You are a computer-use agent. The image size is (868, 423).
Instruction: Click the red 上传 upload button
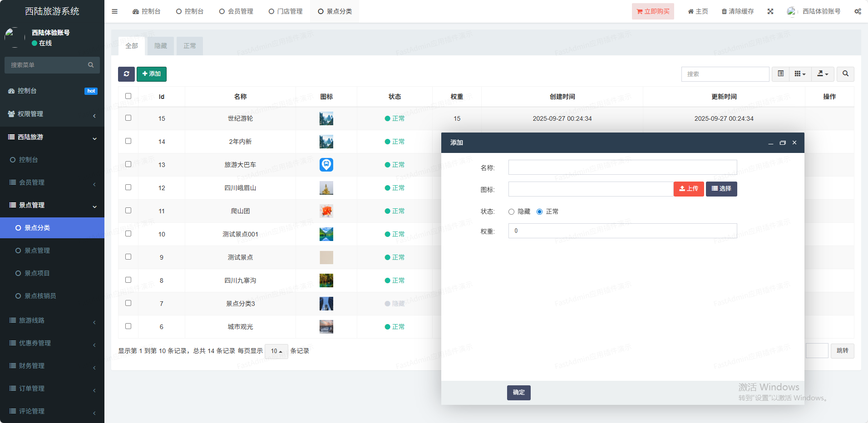tap(689, 189)
